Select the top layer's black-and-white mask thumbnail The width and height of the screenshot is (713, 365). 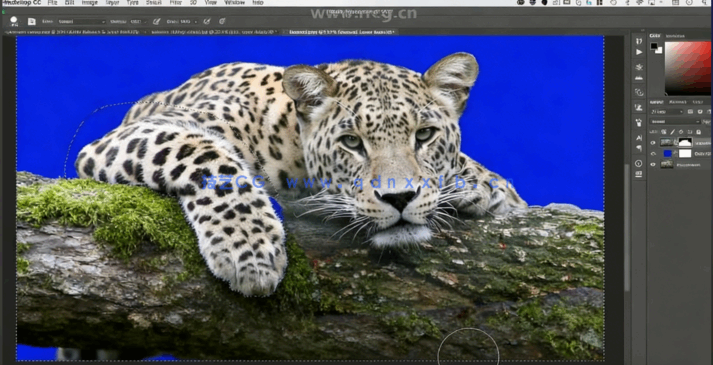pyautogui.click(x=685, y=142)
